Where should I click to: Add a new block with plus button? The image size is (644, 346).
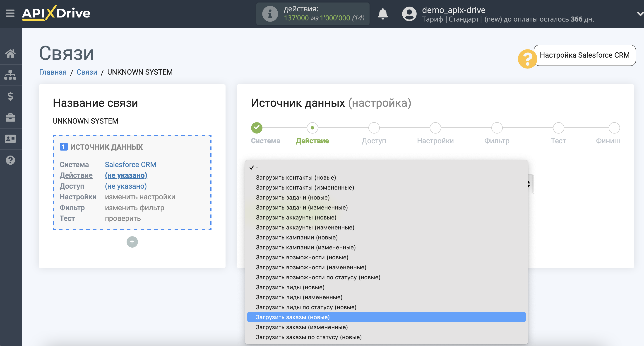[132, 242]
